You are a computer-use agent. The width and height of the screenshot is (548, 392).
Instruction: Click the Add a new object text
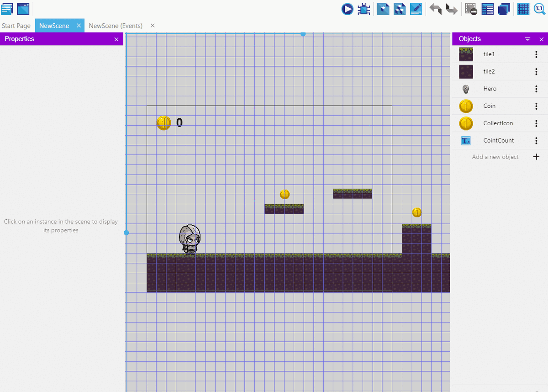(495, 157)
